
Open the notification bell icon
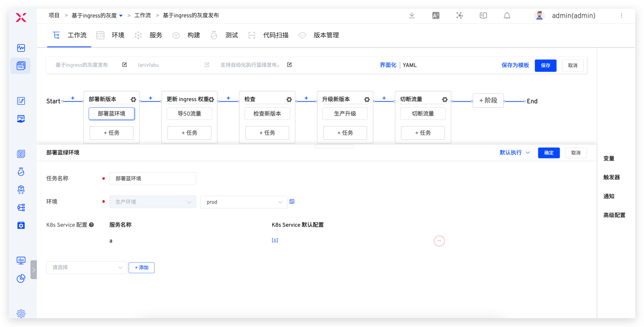(x=507, y=16)
